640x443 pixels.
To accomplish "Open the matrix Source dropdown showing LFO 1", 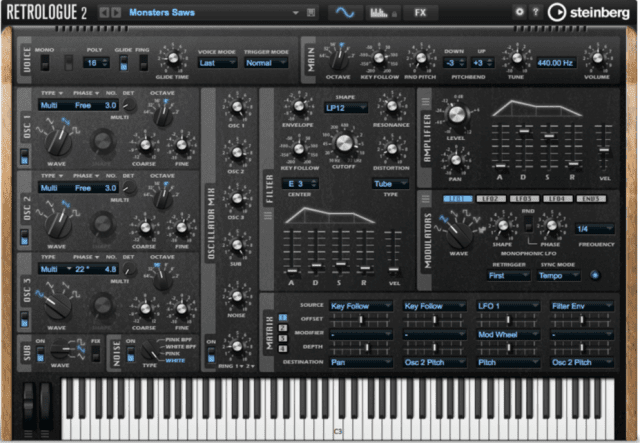I will point(508,306).
